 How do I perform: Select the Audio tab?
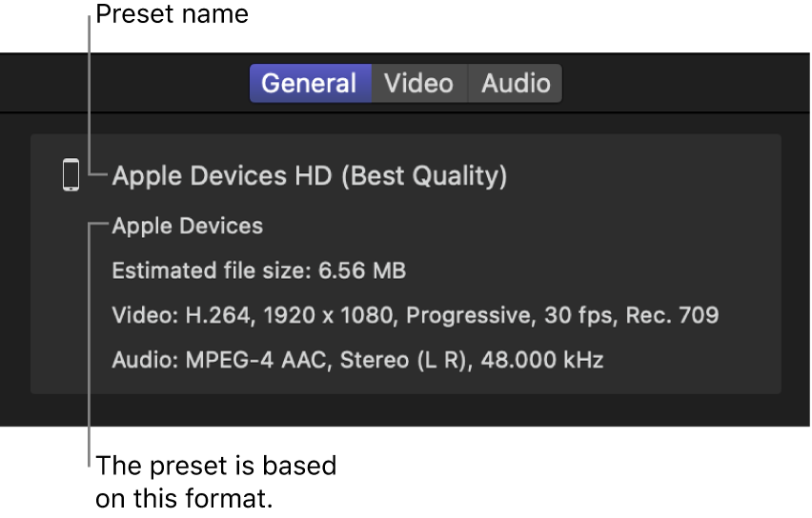516,84
